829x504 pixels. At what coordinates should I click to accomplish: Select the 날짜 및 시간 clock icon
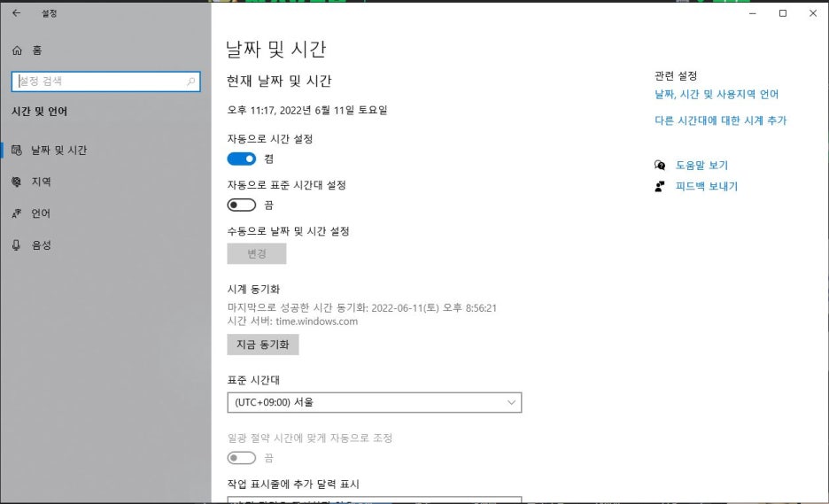(17, 151)
